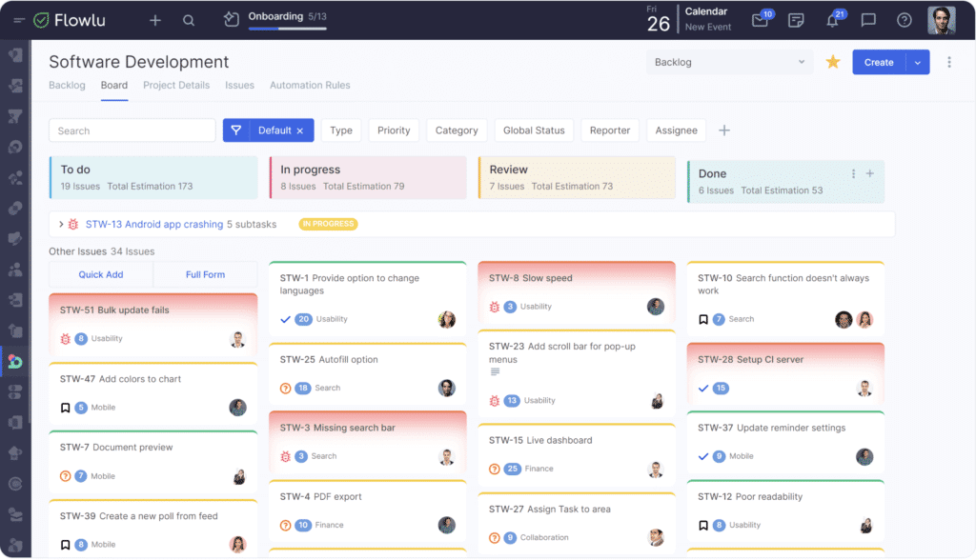This screenshot has height=560, width=976.
Task: Remove the Default filter with the X
Action: click(299, 130)
